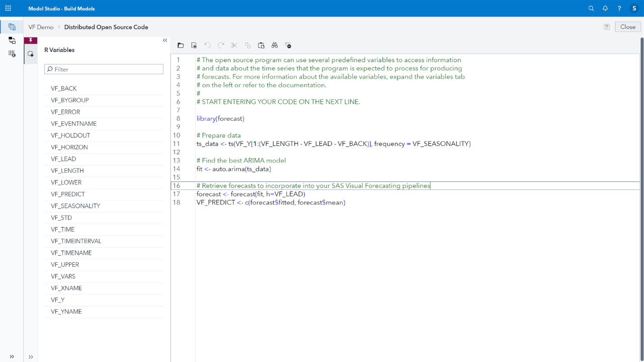Click the applications waffle icon
Screen dimensions: 644x362
[x=8, y=8]
